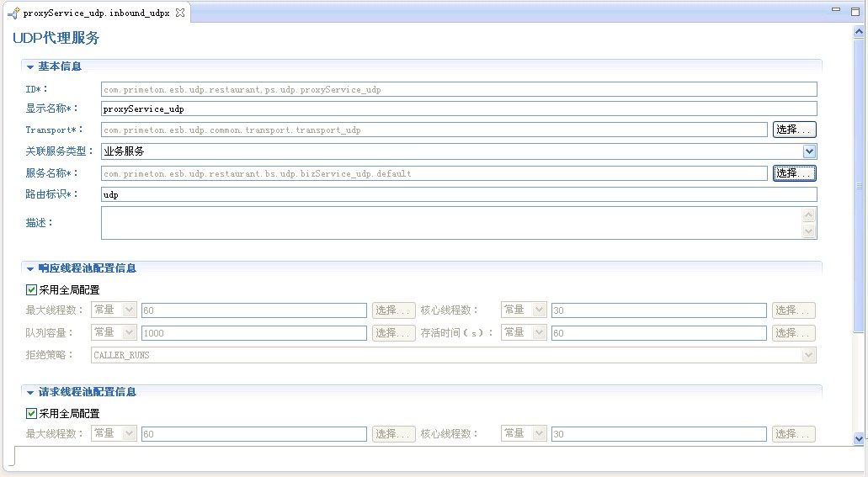Screen dimensions: 868x477
Task: Close the proxyService_udp.inbound_udpx editor tab
Action: [x=180, y=13]
